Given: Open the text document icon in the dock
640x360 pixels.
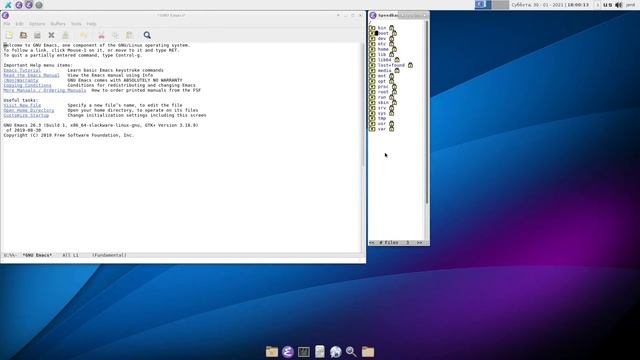Looking at the screenshot, I should tap(320, 351).
